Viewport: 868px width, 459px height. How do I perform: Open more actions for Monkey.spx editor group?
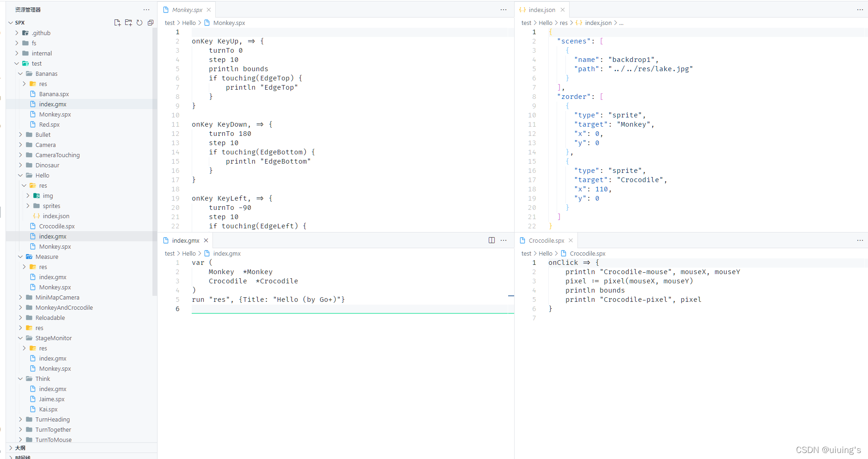click(x=504, y=10)
